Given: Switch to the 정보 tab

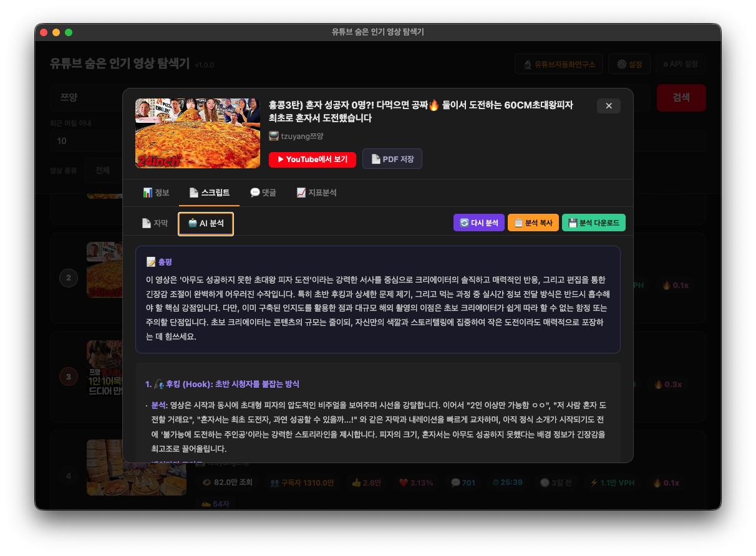Looking at the screenshot, I should coord(156,193).
